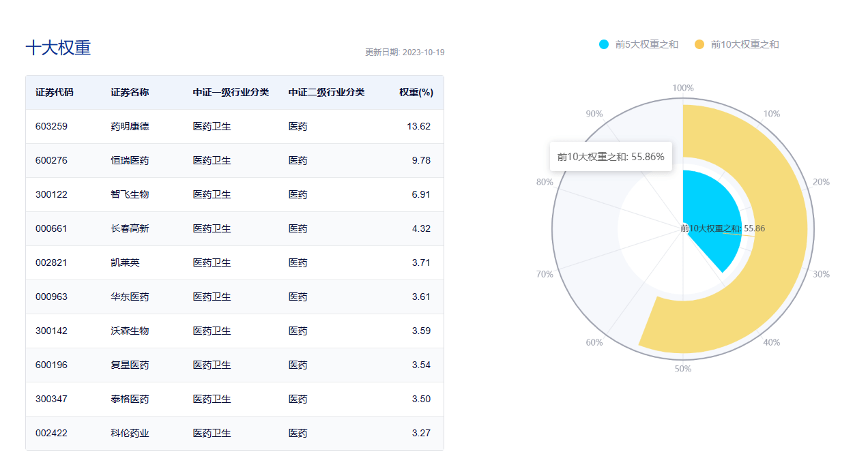Open the 智飞生物 row name
The image size is (868, 469).
point(130,195)
